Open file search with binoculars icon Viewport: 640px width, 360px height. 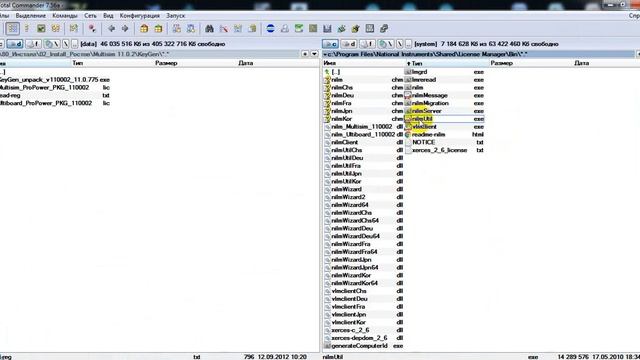pos(209,29)
